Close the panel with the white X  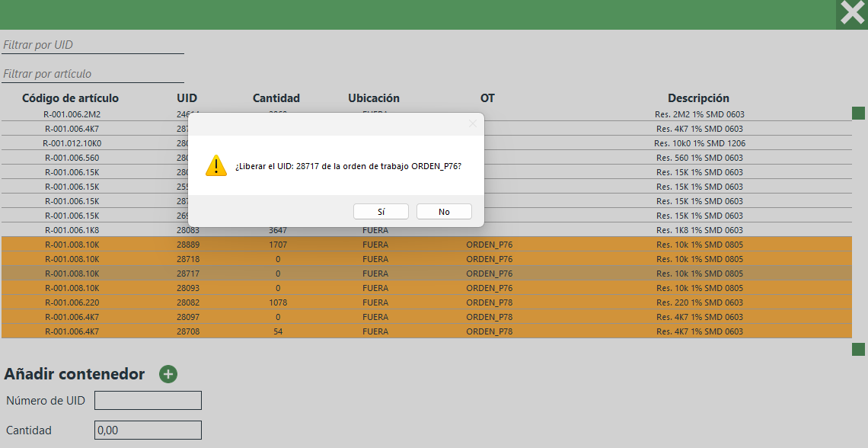point(851,14)
